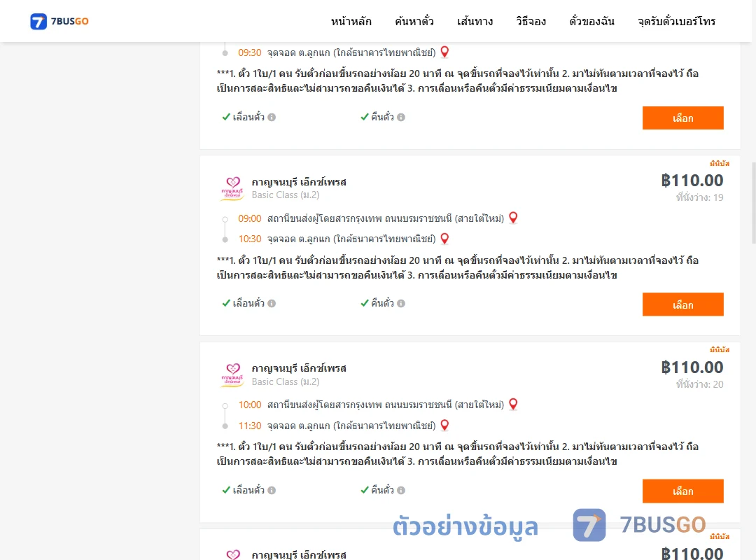756x560 pixels.
Task: Click ที่นั่งว่าง: 20 seat availability text
Action: 699,384
